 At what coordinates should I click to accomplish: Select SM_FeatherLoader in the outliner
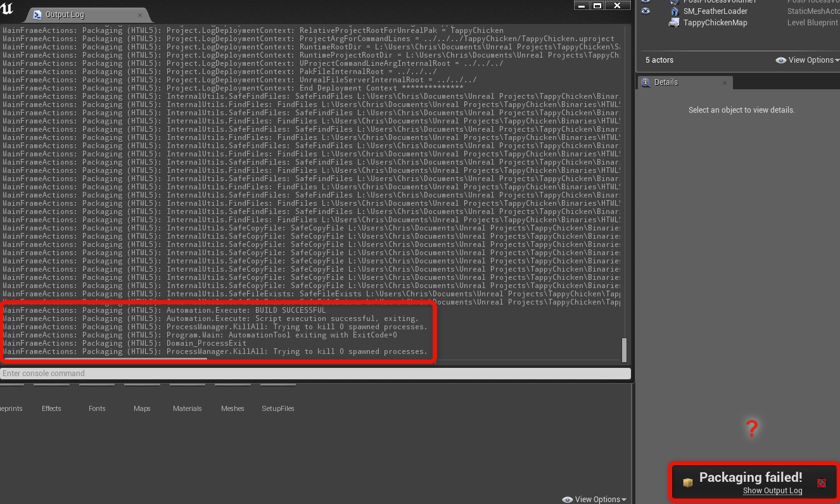point(715,11)
